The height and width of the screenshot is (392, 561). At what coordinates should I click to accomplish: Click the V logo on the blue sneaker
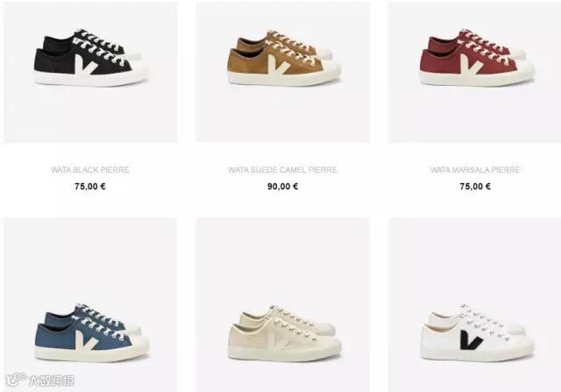click(x=87, y=339)
